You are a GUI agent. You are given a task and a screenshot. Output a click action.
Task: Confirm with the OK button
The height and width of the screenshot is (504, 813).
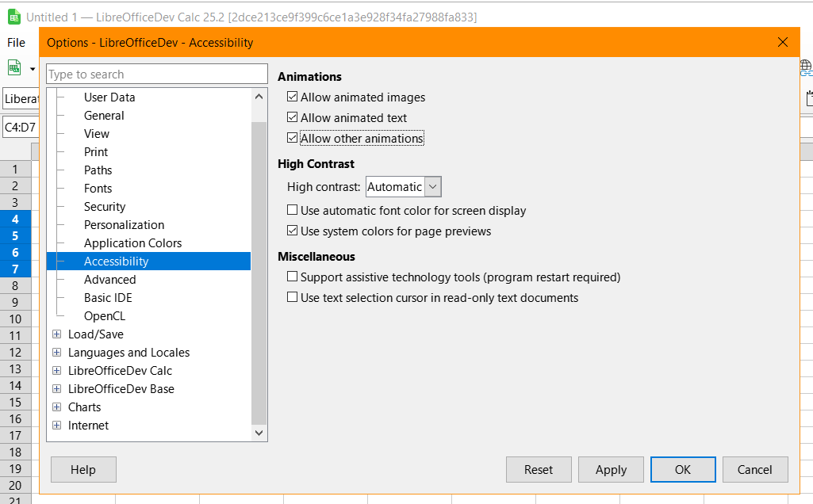pyautogui.click(x=683, y=470)
